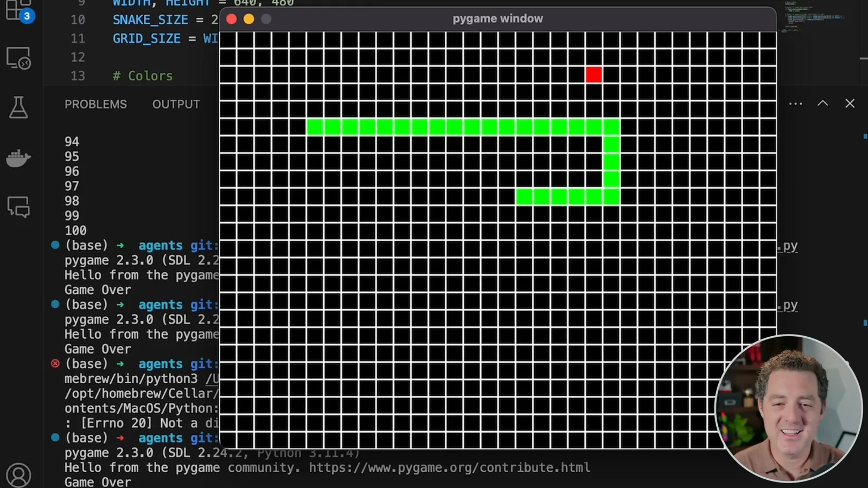The image size is (868, 488).
Task: Click the red food square in game
Action: pyautogui.click(x=593, y=75)
